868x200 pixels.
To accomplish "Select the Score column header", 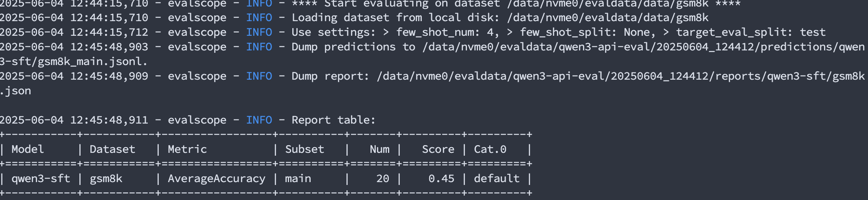I will (438, 149).
